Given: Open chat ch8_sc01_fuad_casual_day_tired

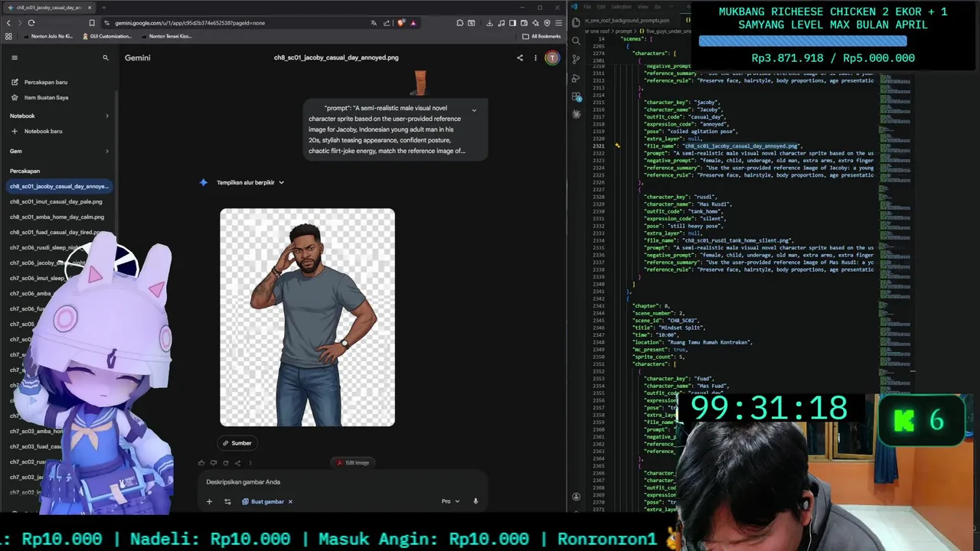Looking at the screenshot, I should click(x=55, y=232).
